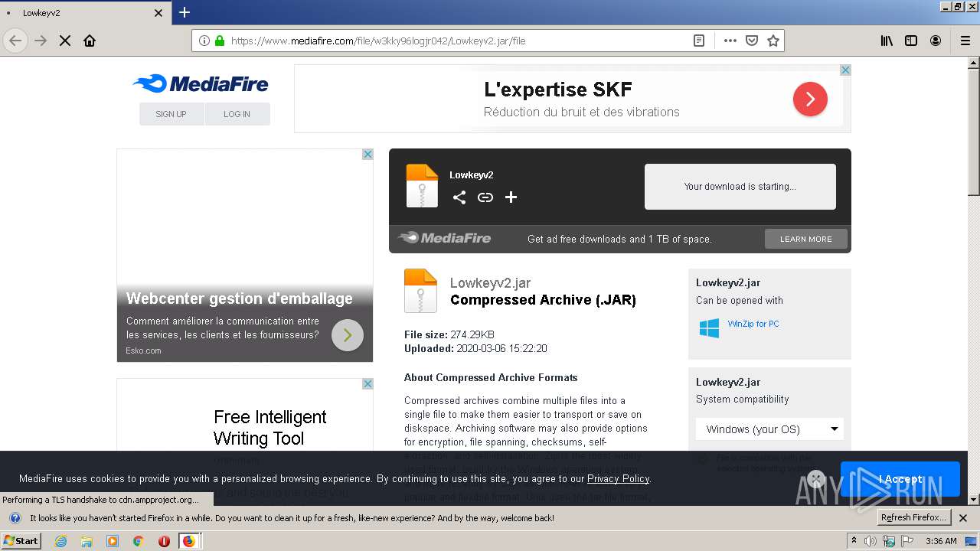Open Firefox account icon
This screenshot has height=551, width=980.
[x=936, y=41]
